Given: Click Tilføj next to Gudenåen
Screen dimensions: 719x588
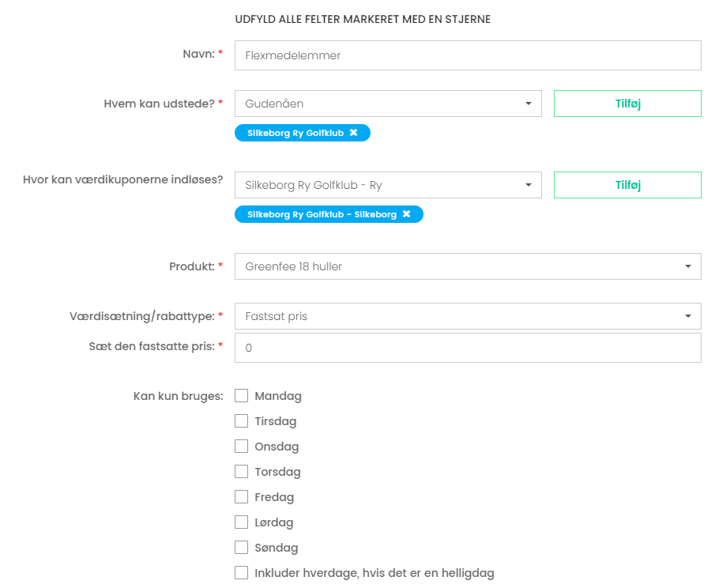Looking at the screenshot, I should 627,104.
